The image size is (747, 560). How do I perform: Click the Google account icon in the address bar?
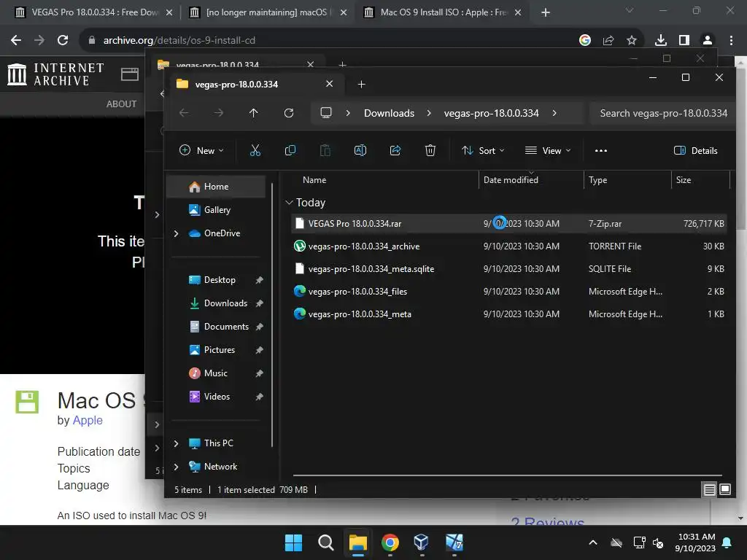point(585,41)
